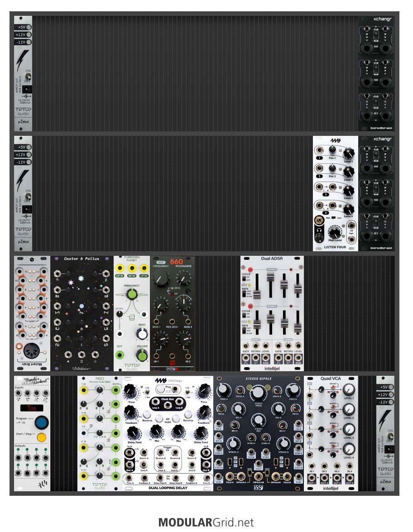
Task: Click the Forbidden Planet HP IN jack
Action: pos(120,268)
